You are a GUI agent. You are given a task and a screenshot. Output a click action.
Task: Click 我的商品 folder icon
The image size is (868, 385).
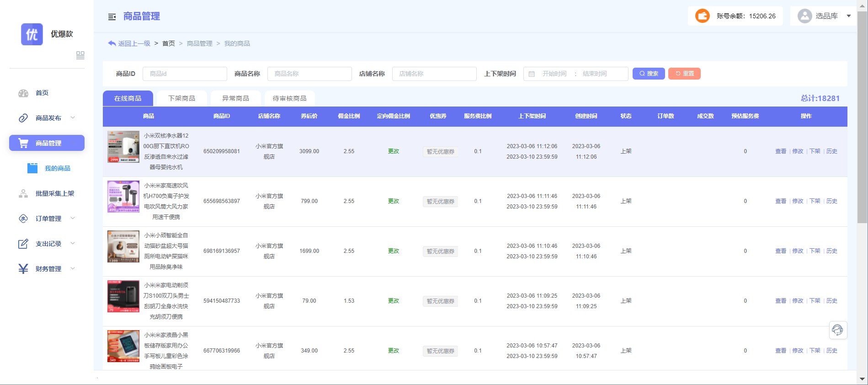coord(32,168)
